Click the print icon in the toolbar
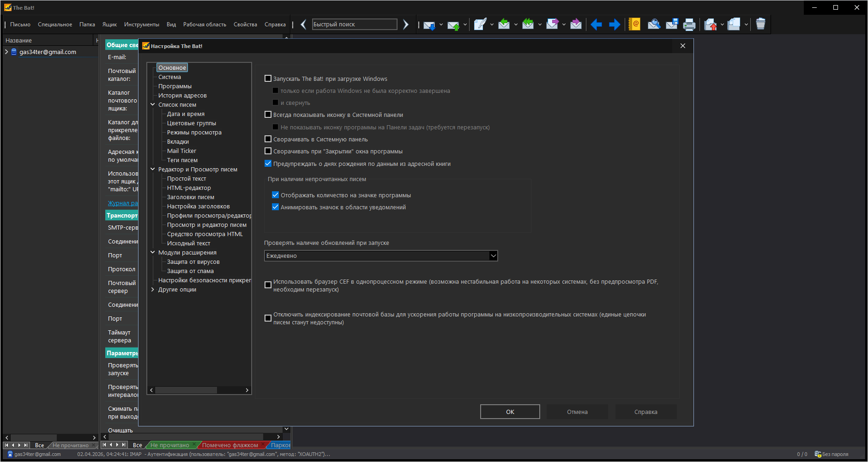The height and width of the screenshot is (462, 868). pyautogui.click(x=689, y=24)
